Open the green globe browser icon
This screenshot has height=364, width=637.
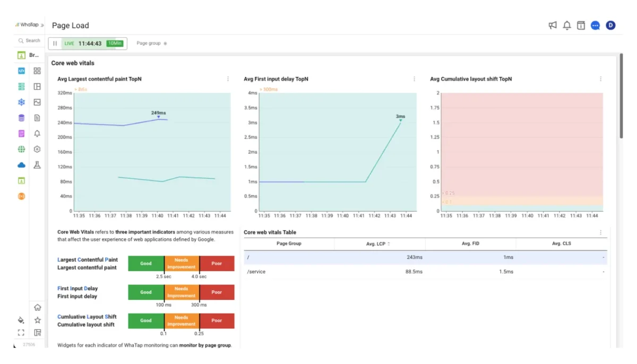point(21,150)
